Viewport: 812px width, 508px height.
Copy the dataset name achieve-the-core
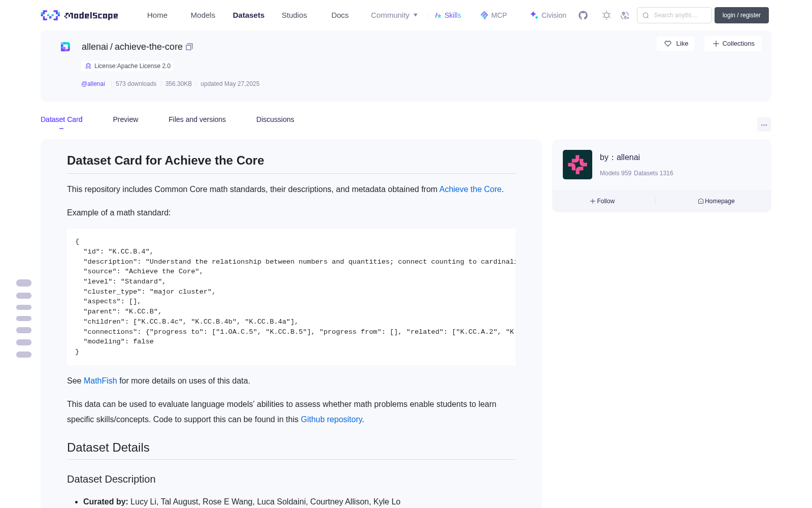189,47
